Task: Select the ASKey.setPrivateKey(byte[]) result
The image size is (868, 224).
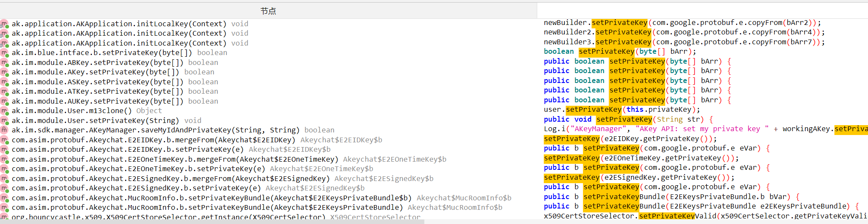Action: coord(98,82)
